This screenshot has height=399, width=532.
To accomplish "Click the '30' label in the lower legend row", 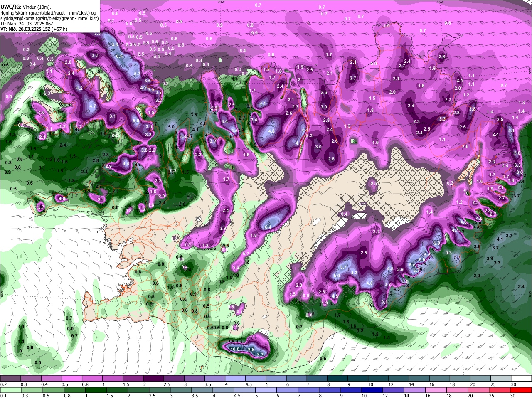I will coord(512,396).
